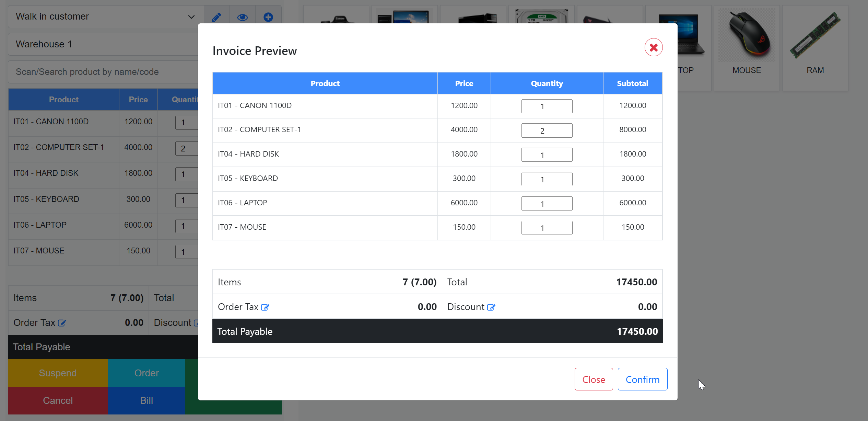Screen dimensions: 868x421
Task: Click the Scan/Search product field
Action: click(103, 72)
